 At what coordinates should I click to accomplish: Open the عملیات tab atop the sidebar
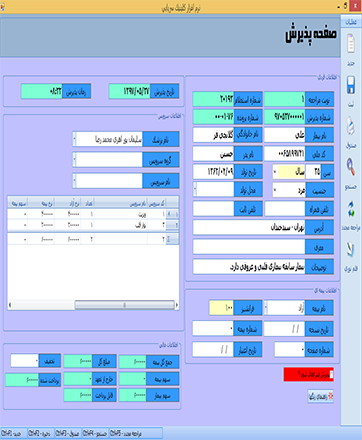click(x=350, y=22)
